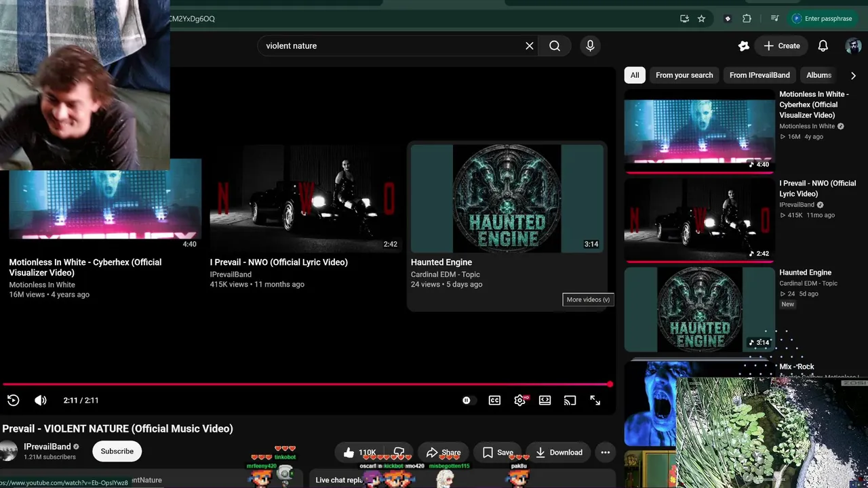The width and height of the screenshot is (868, 488).
Task: Click the '2:11 / 2:11' time display
Action: (x=81, y=401)
